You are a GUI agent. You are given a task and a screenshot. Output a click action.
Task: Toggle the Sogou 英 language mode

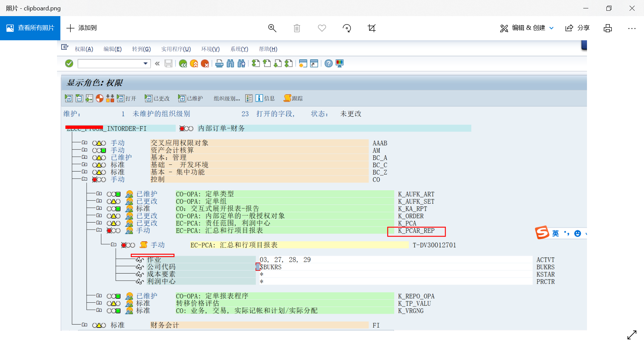pyautogui.click(x=555, y=233)
